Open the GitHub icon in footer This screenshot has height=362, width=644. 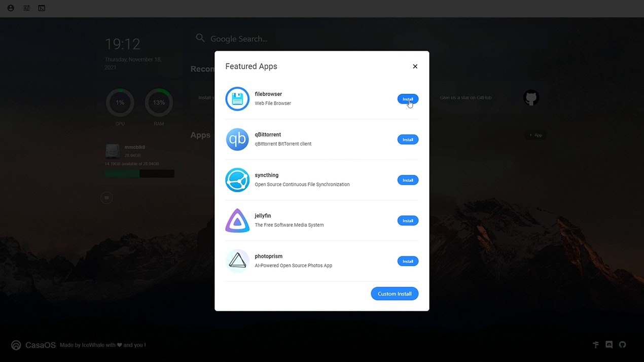(622, 345)
